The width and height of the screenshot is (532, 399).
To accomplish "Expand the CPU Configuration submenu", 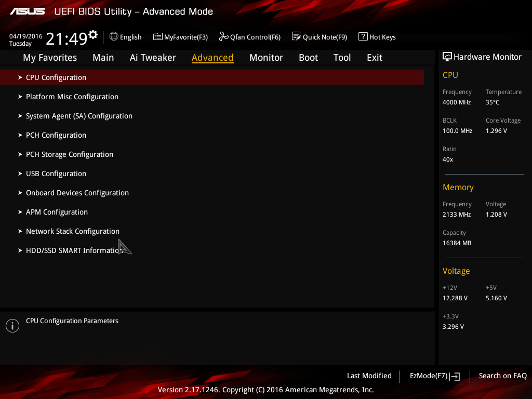I will pos(212,77).
